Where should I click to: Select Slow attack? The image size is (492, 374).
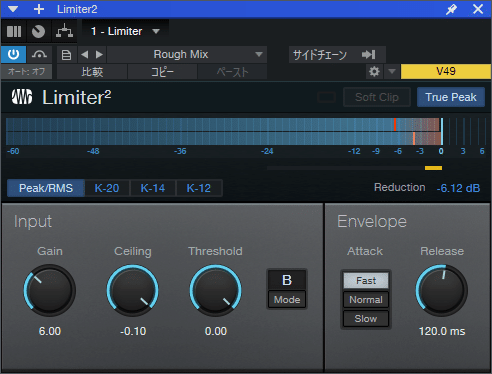pos(366,319)
